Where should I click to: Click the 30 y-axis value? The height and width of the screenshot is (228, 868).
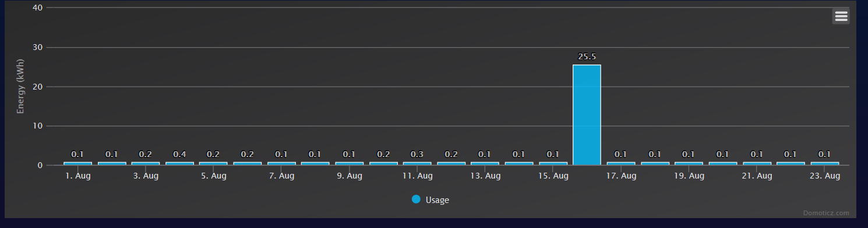pyautogui.click(x=38, y=47)
